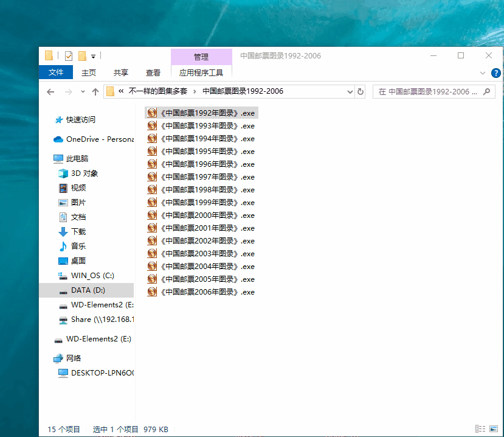Click the icon of 《中国邮票2004年图录》.exe
The image size is (504, 437).
(152, 266)
